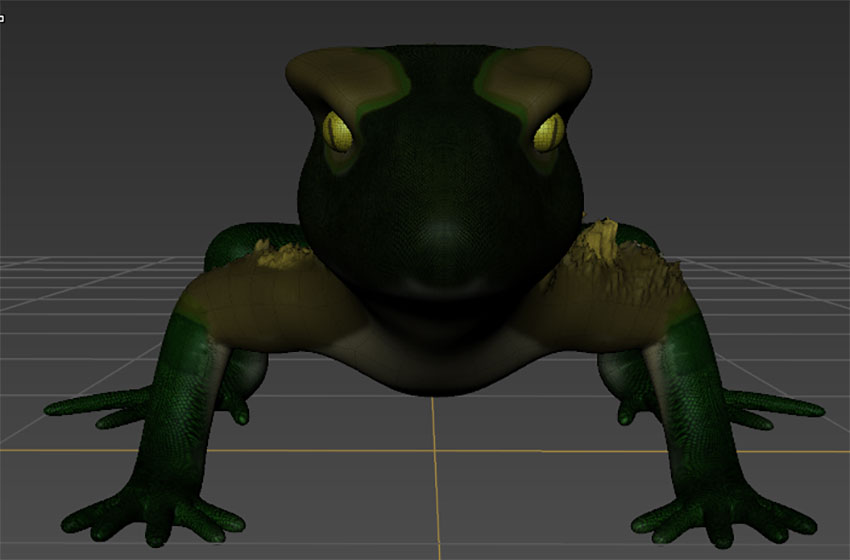Click the frog's yellow eye on screen right
The height and width of the screenshot is (560, 850).
coord(547,132)
